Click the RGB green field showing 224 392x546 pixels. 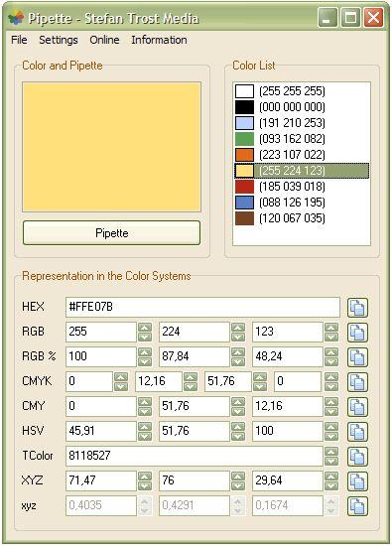coord(195,332)
